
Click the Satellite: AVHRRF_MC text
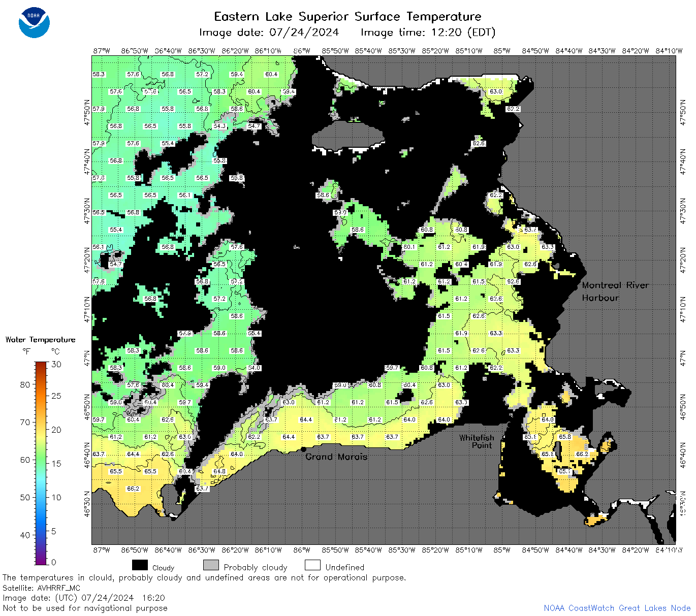42,588
